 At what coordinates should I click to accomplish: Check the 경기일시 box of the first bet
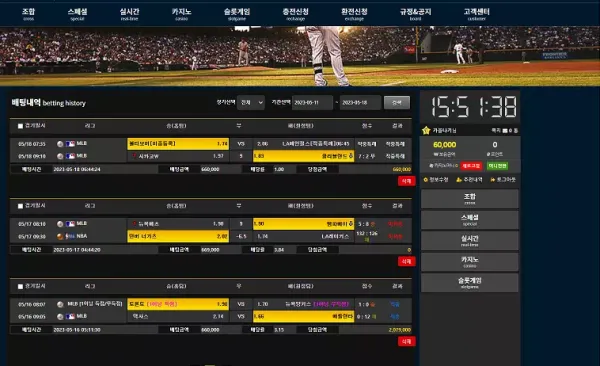click(21, 126)
